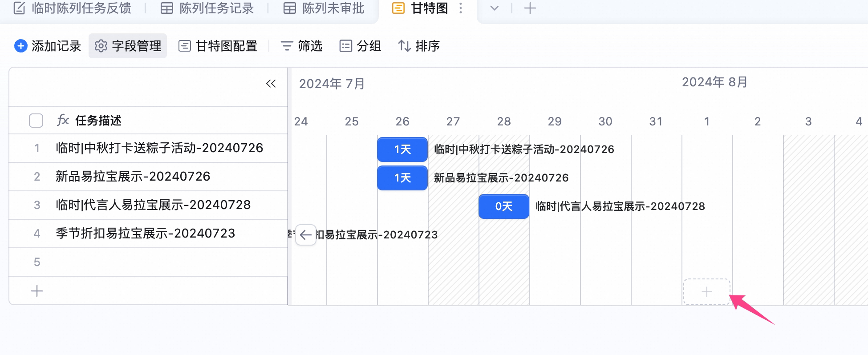The width and height of the screenshot is (868, 355).
Task: Click the left arrow to locate row 4 bar
Action: (x=306, y=235)
